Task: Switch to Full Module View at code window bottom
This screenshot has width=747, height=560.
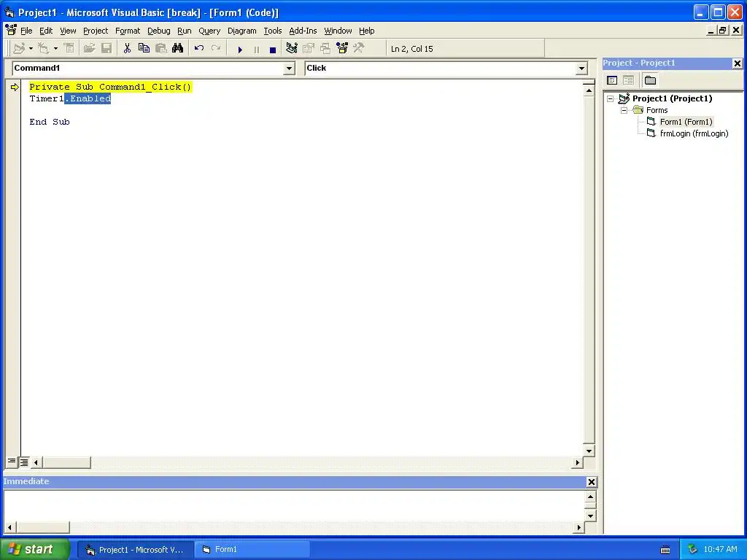Action: click(x=24, y=462)
